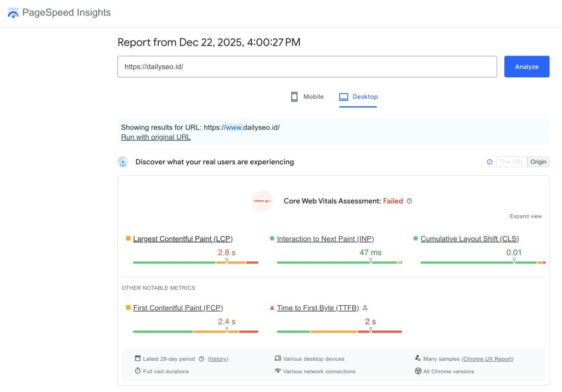Open the www link in results URL
562x392 pixels.
(234, 127)
